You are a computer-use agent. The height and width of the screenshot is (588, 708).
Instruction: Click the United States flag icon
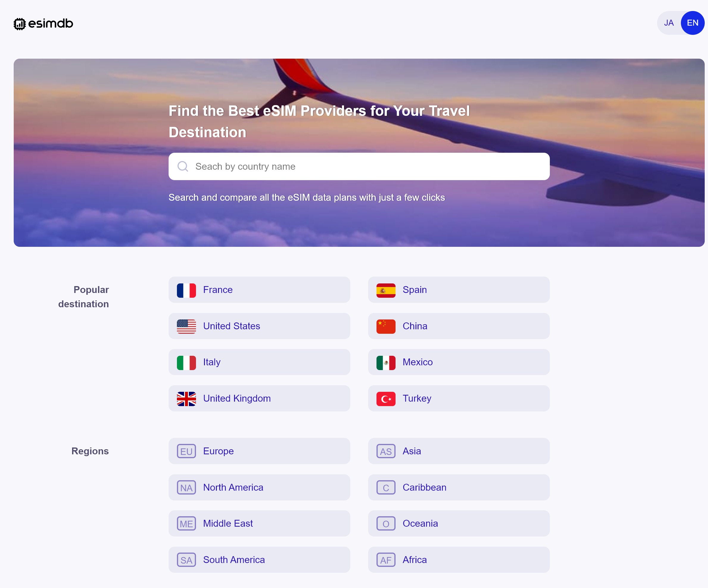click(x=186, y=327)
